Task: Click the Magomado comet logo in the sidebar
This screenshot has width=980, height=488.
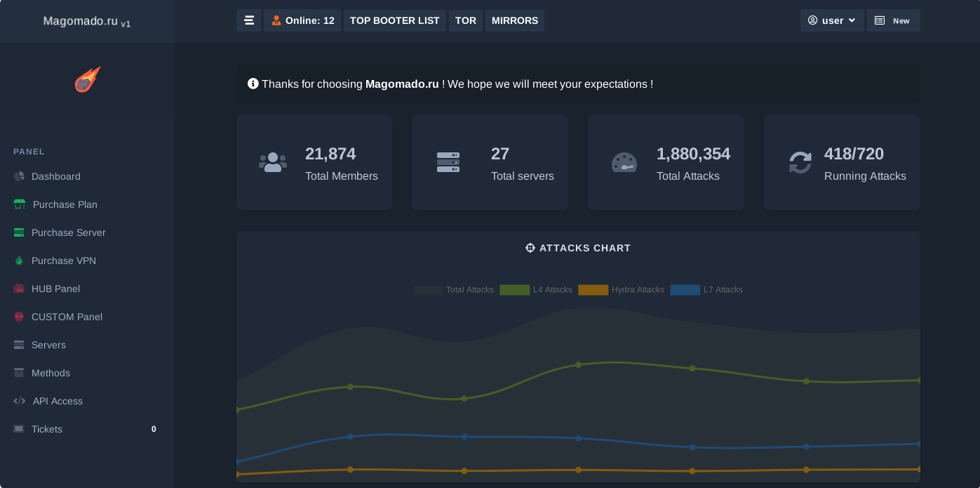Action: point(88,80)
